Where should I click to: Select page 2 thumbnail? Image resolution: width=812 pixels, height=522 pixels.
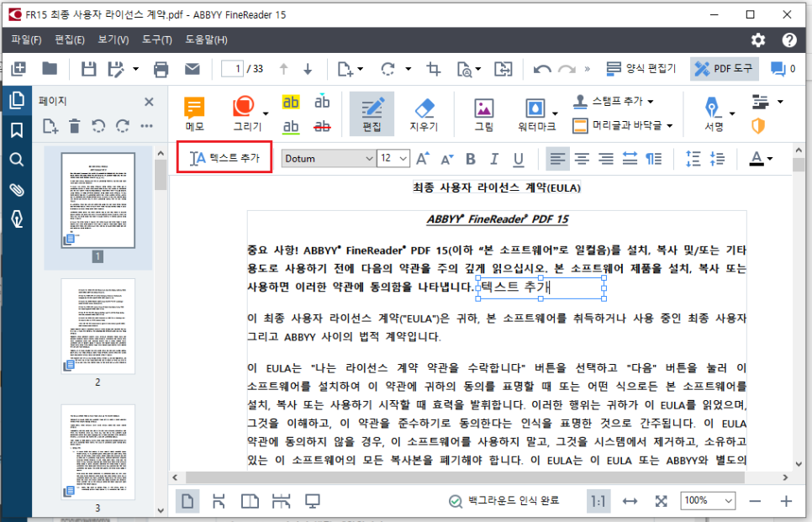[98, 326]
